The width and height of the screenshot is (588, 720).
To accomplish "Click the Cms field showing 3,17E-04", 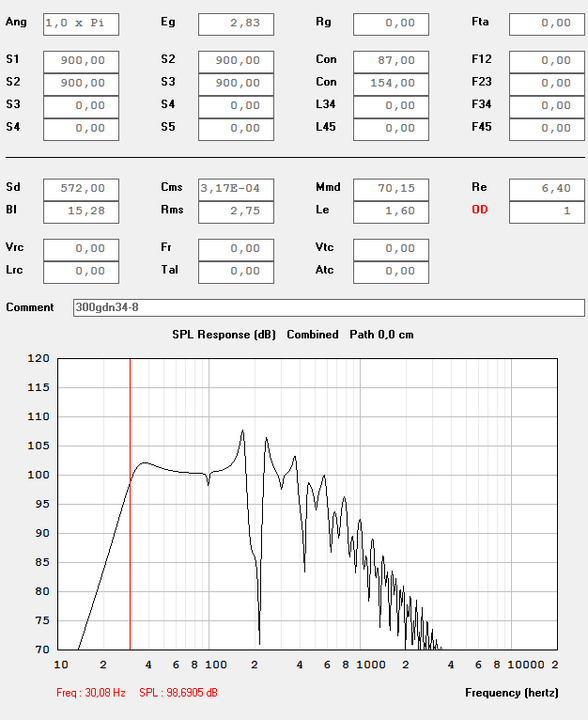I will coord(236,190).
